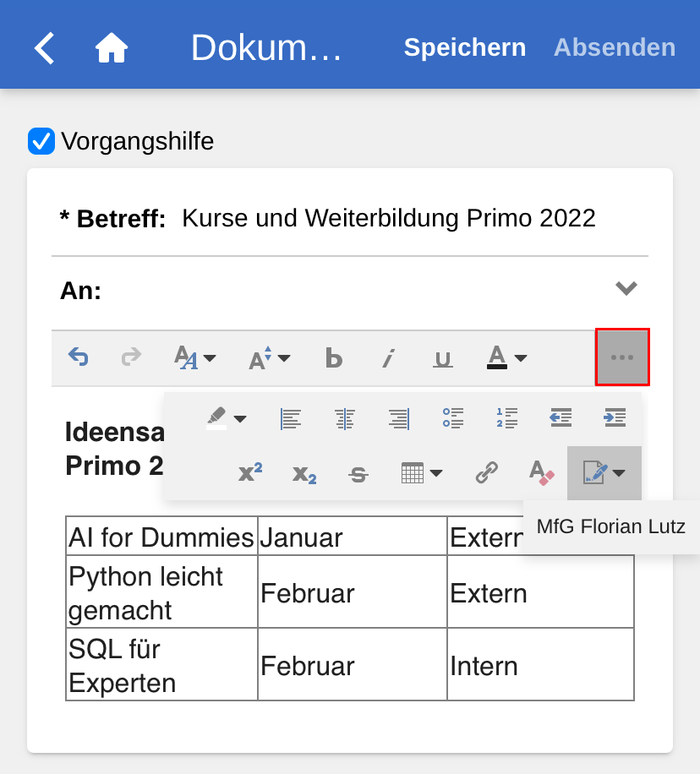Viewport: 700px width, 774px height.
Task: Select the MfG Florian Lutz signature
Action: [610, 527]
